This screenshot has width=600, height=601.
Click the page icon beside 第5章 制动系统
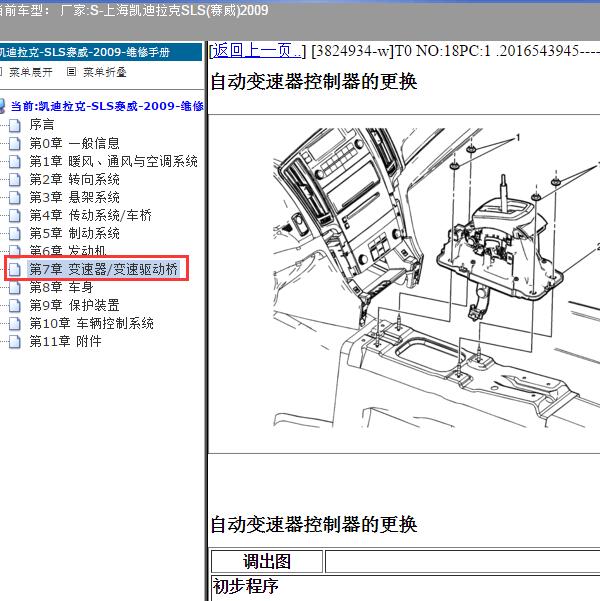click(15, 233)
